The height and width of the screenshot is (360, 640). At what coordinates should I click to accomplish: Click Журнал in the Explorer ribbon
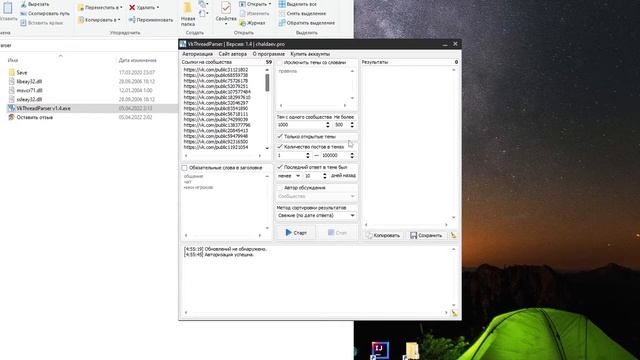pyautogui.click(x=252, y=23)
